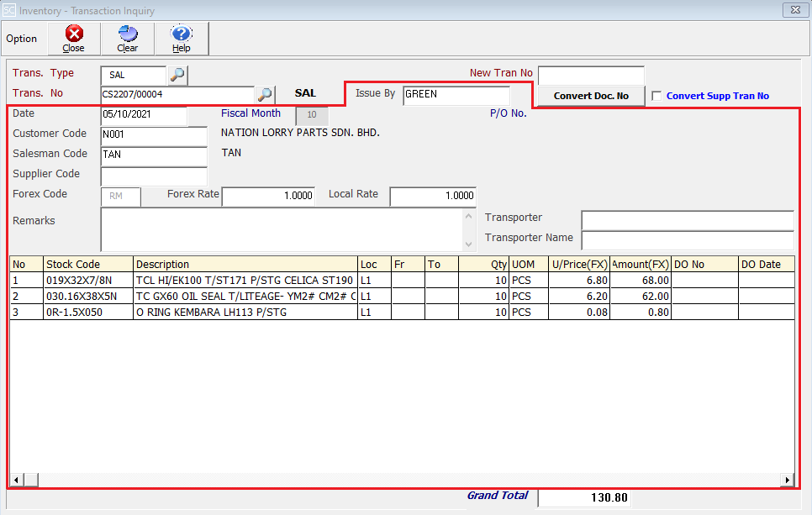The image size is (812, 515).
Task: Click the amount 62.00 cell
Action: (641, 296)
